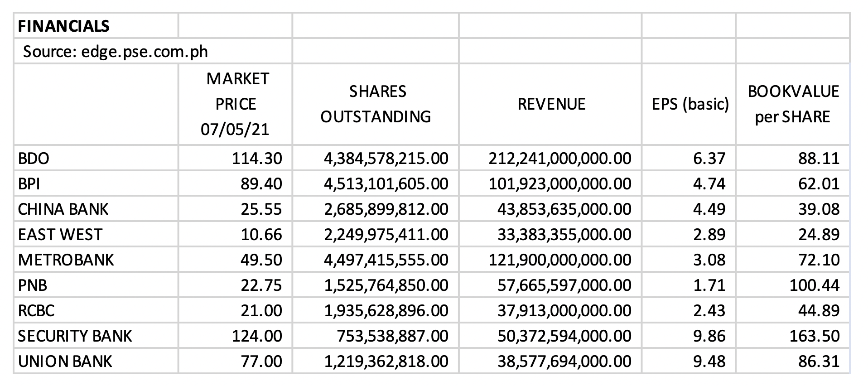The height and width of the screenshot is (386, 868).
Task: Select the EPS (basic) column header
Action: pos(689,104)
